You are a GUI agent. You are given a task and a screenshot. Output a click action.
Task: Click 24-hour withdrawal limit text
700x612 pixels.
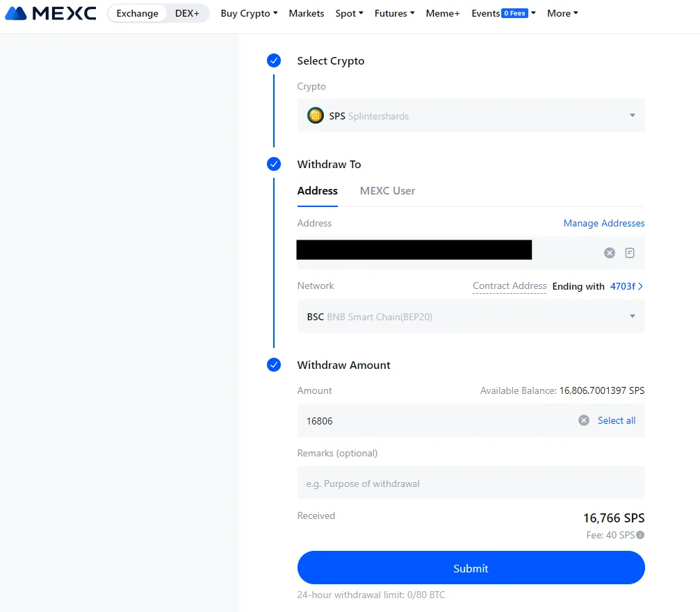point(371,595)
